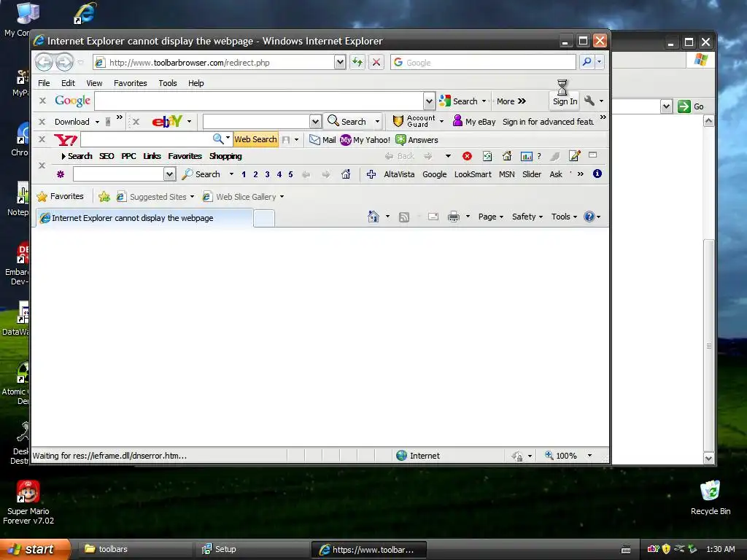
Task: Open the Favorites menu in menu bar
Action: coord(130,83)
